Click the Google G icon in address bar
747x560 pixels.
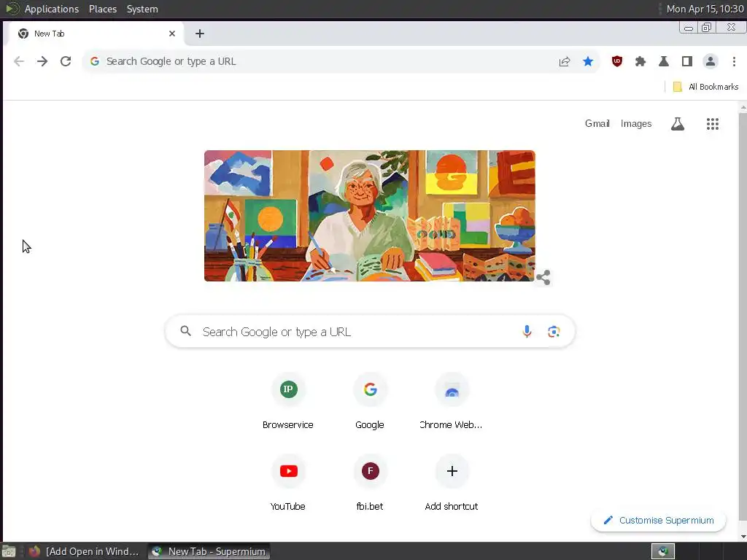[95, 61]
